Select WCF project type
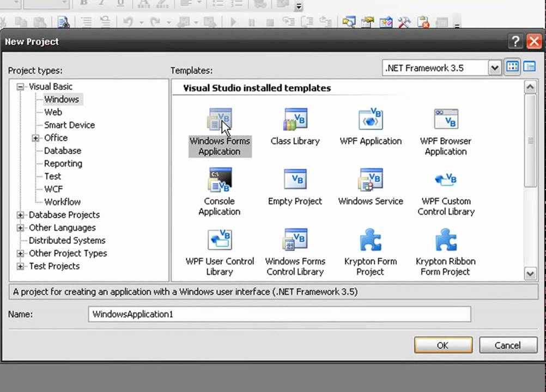Image resolution: width=546 pixels, height=392 pixels. pos(53,189)
